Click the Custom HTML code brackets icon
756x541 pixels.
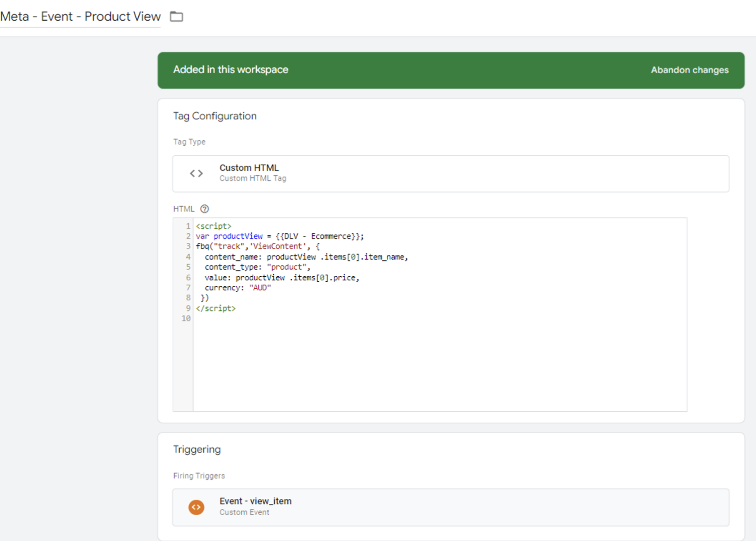click(196, 174)
